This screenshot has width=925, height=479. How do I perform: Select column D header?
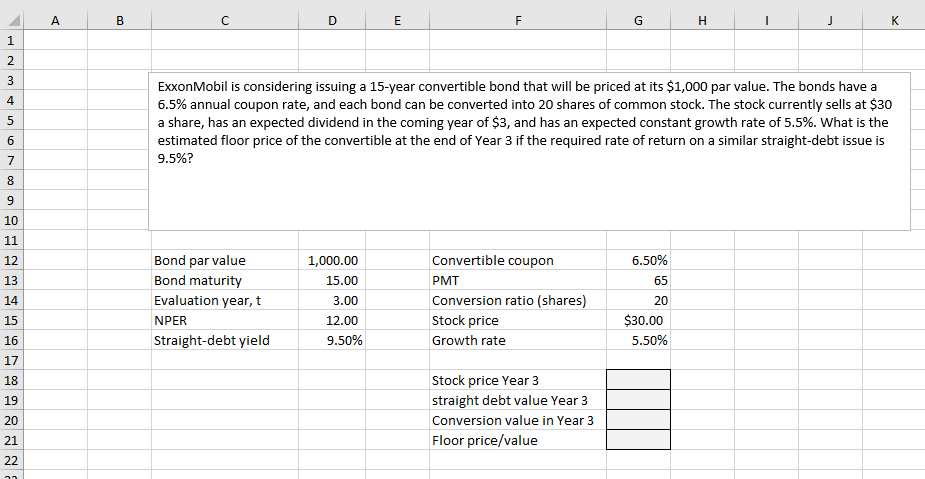pos(332,21)
